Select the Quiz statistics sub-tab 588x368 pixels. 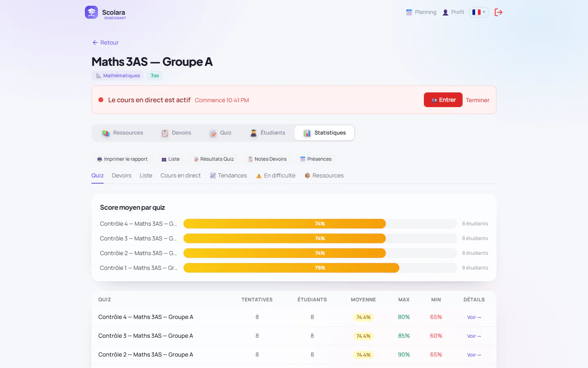[98, 175]
